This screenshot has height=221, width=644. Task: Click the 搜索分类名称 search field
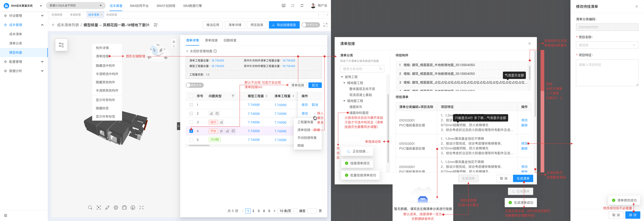pyautogui.click(x=360, y=69)
